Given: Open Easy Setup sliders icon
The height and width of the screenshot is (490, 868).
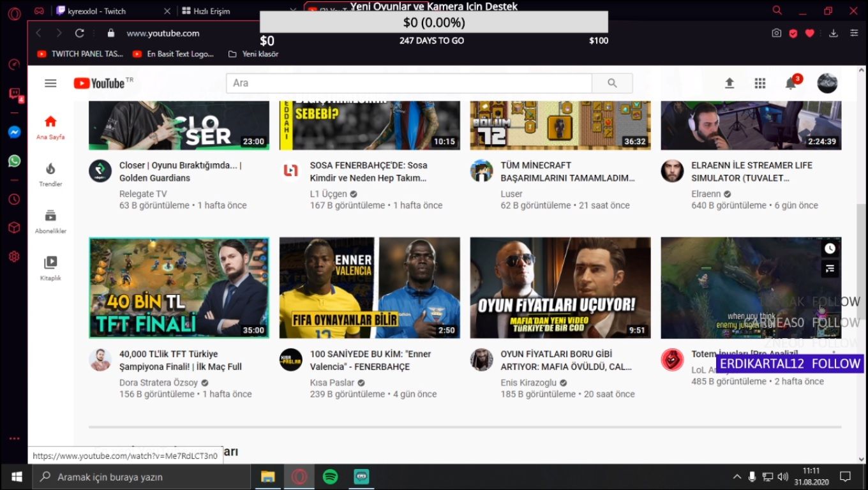Looking at the screenshot, I should tap(854, 33).
